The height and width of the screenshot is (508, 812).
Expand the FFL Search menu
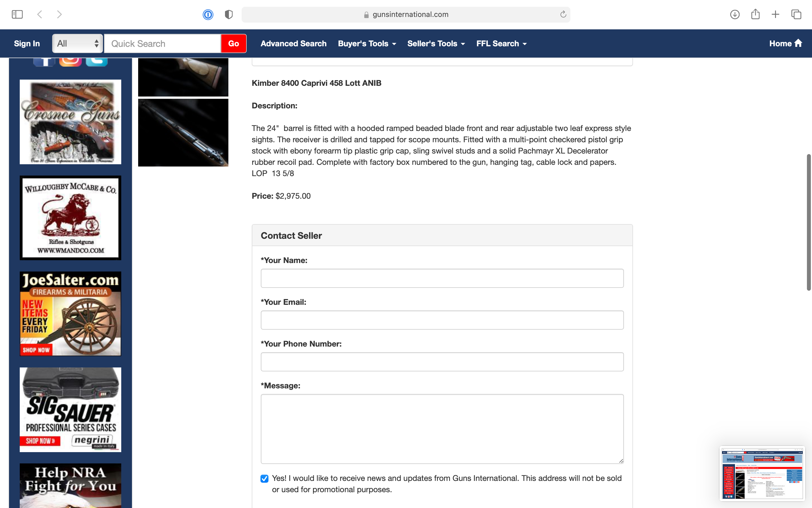[x=501, y=43]
